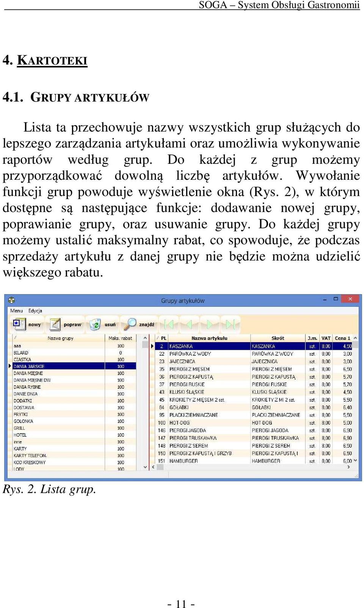
Task: Select article 'GOŁĄBKI' name cell
Action: click(x=209, y=407)
